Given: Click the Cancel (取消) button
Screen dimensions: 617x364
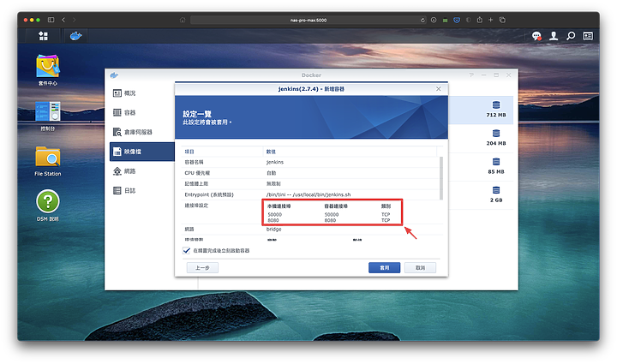Looking at the screenshot, I should (420, 268).
